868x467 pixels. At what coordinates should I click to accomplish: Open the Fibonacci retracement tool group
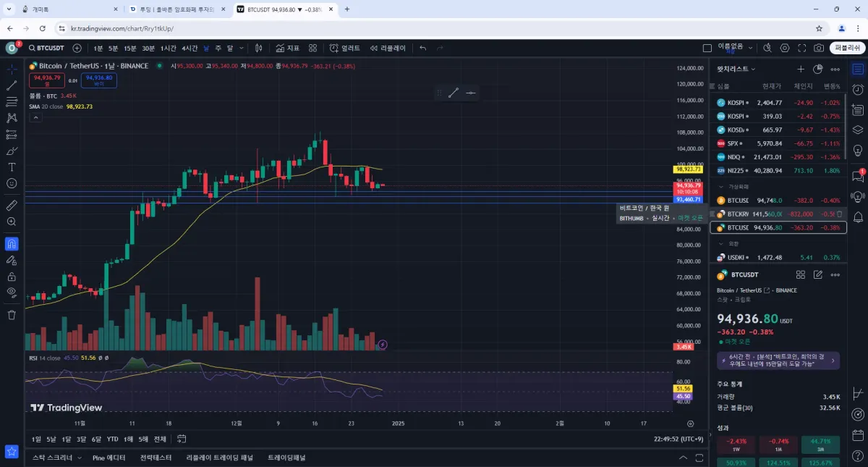pos(12,101)
